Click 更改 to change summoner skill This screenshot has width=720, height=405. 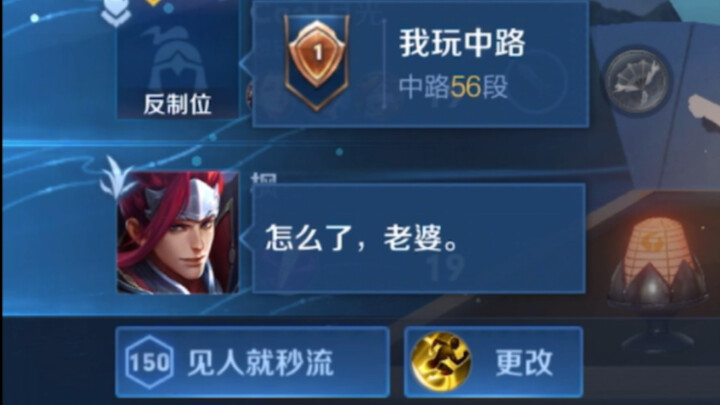pos(494,362)
